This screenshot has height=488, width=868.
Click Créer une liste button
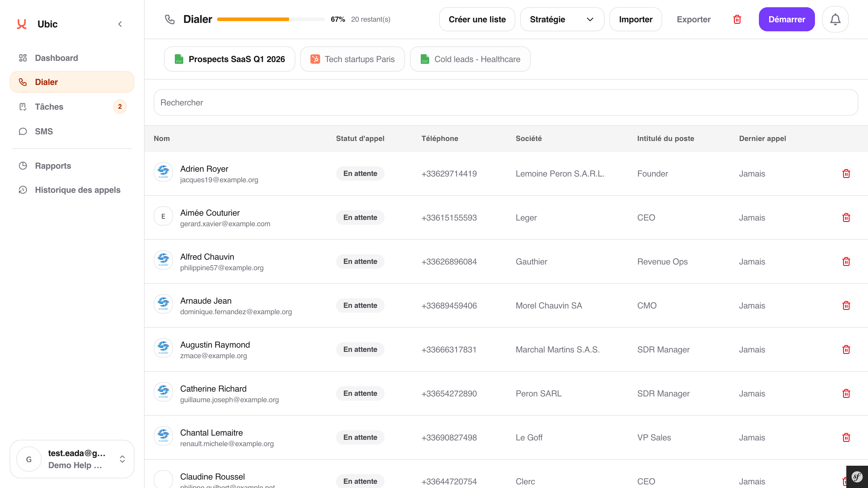pos(477,20)
